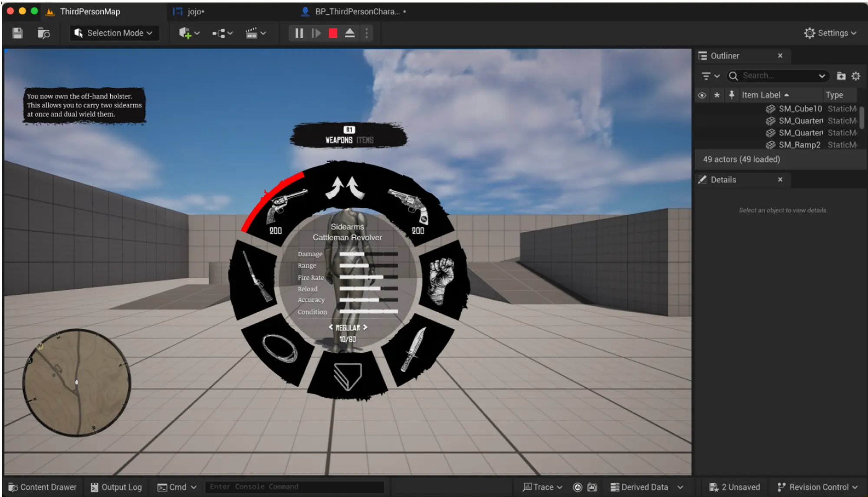Stop the running play session
This screenshot has height=497, width=868.
pyautogui.click(x=333, y=33)
